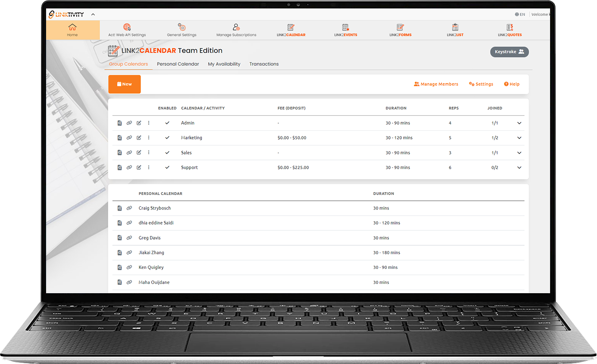Edit the Sales calendar
Screen dimensions: 597x364
coord(139,153)
